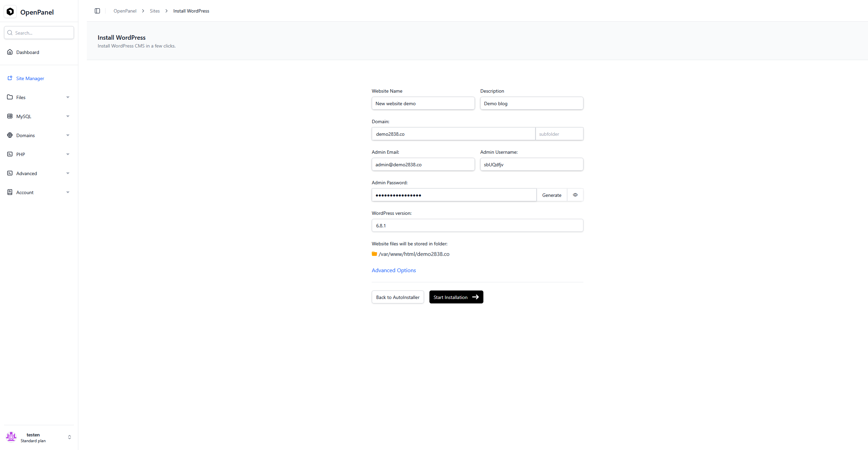Open the Domain dropdown showing demo2838.co
Screen dimensions: 868x450
coord(454,134)
